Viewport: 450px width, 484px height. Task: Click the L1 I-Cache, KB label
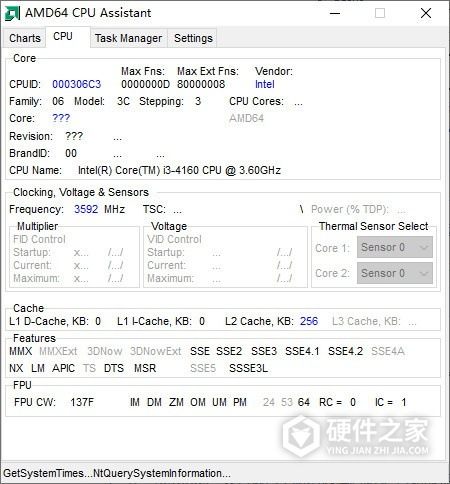coord(154,321)
